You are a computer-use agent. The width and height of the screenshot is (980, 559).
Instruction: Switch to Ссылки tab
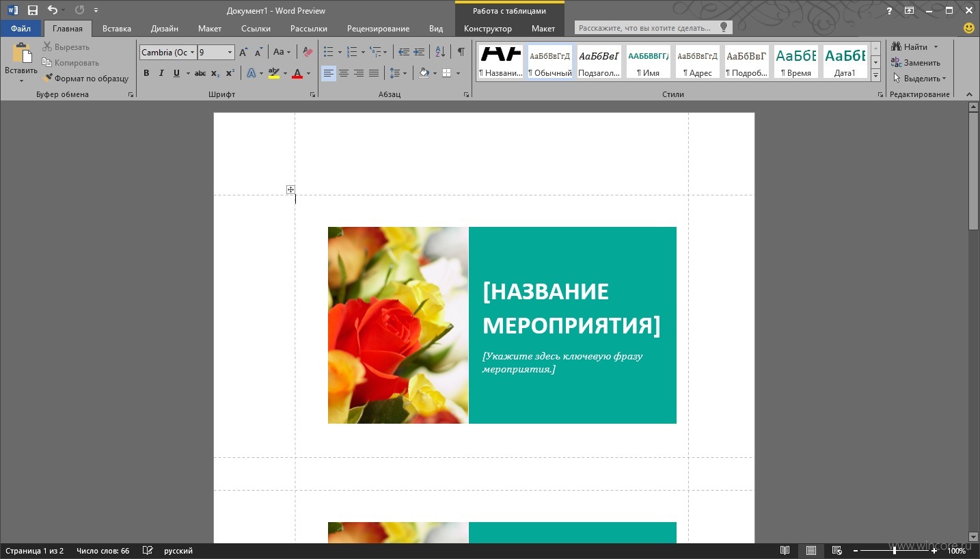(256, 29)
